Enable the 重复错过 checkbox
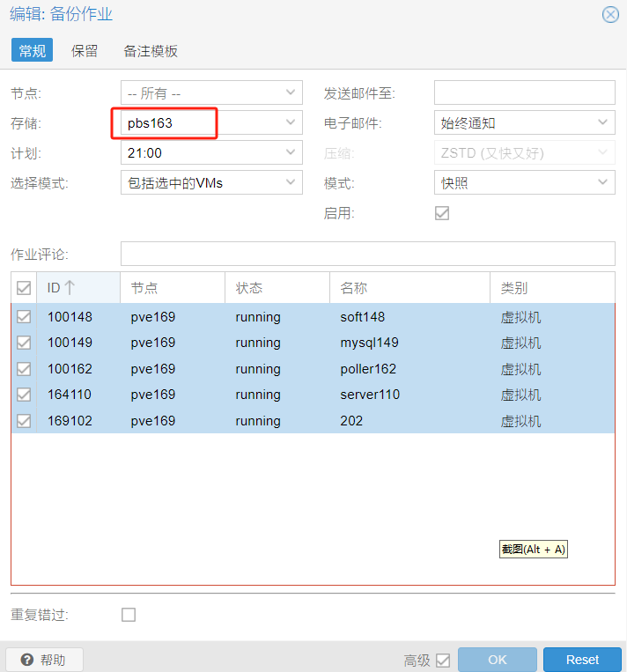Screen dimensions: 627x672 click(x=129, y=615)
